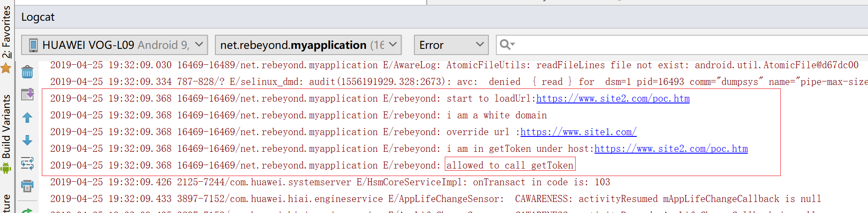Select 'i am a white domain' log line
The width and height of the screenshot is (868, 213).
pyautogui.click(x=299, y=115)
